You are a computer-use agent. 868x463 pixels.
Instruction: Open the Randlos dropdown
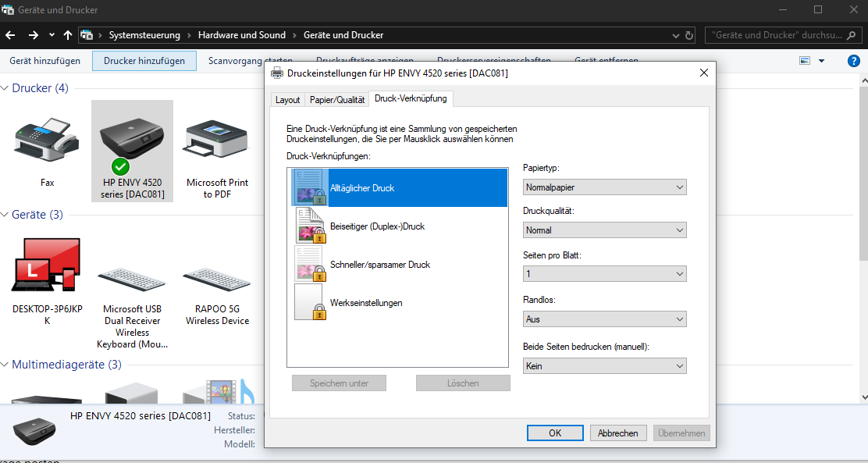pos(604,319)
